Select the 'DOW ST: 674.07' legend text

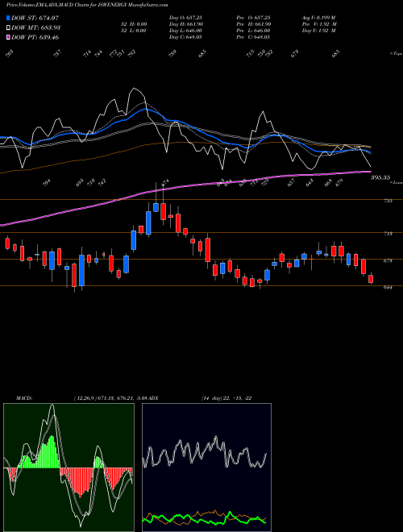35,18
